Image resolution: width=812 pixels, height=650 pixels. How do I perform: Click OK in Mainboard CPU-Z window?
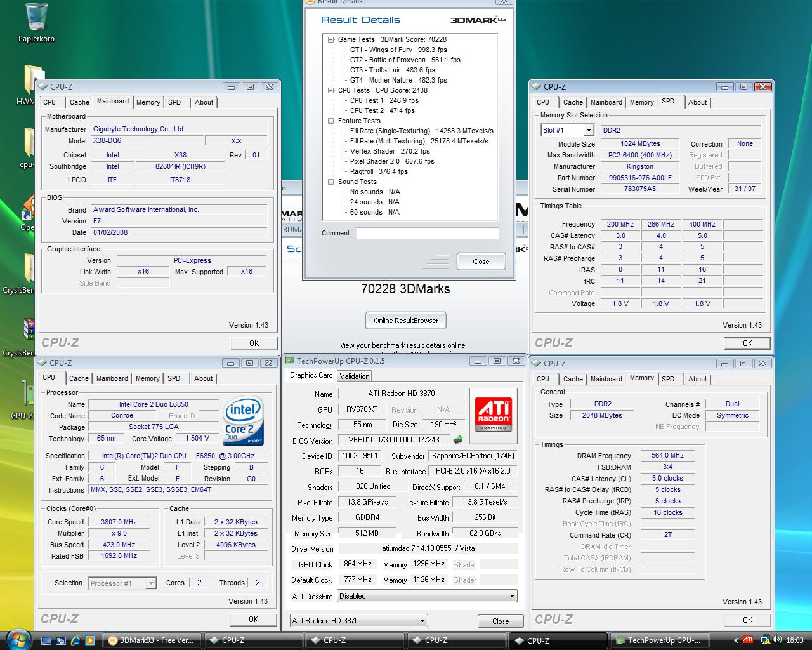point(254,343)
